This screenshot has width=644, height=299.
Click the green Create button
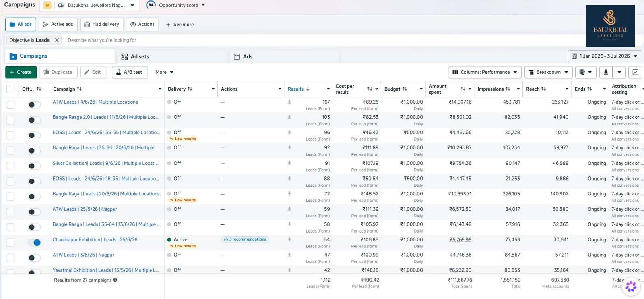(21, 72)
